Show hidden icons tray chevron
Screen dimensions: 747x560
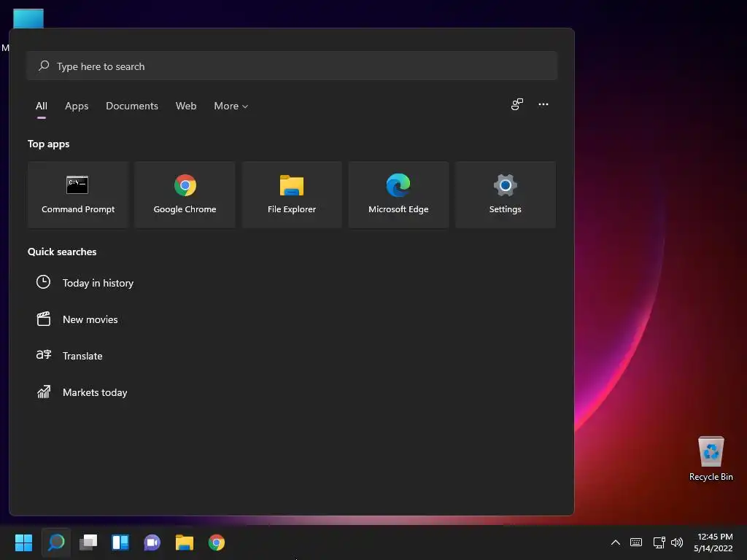pyautogui.click(x=616, y=542)
